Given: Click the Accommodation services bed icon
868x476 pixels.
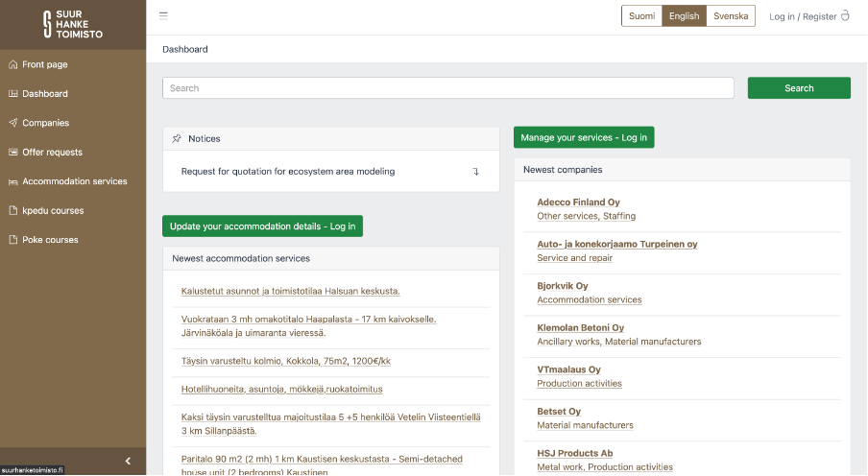Looking at the screenshot, I should click(13, 181).
